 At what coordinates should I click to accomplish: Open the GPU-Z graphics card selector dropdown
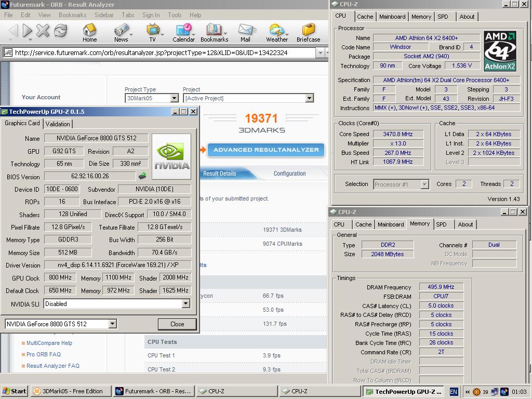tap(112, 324)
